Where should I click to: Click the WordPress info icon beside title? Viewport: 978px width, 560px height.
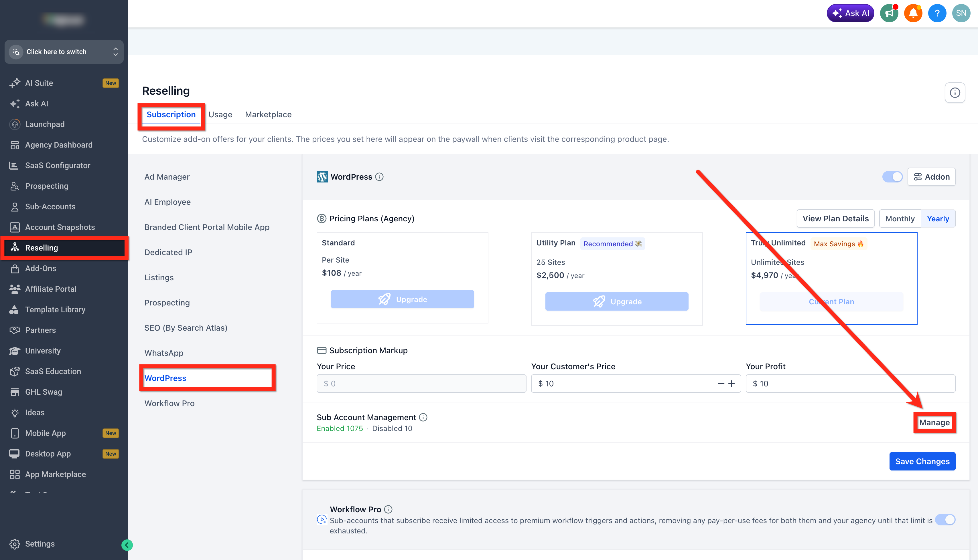point(380,177)
